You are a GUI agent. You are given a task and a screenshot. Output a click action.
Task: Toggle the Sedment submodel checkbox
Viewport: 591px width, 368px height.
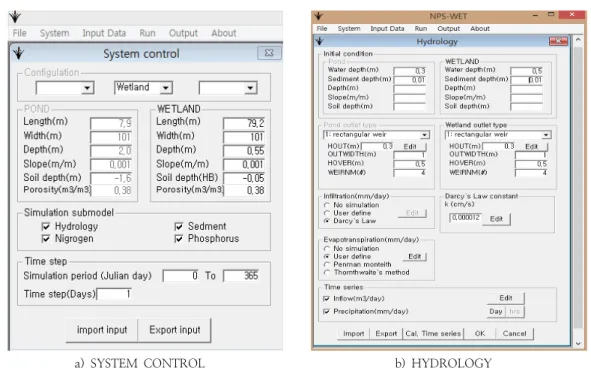click(x=179, y=227)
